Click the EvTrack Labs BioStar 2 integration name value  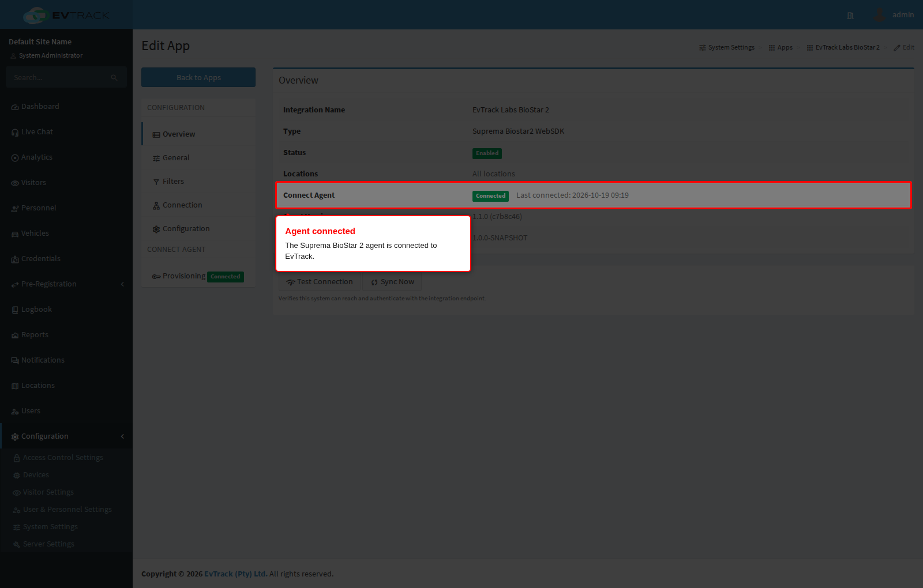point(511,110)
